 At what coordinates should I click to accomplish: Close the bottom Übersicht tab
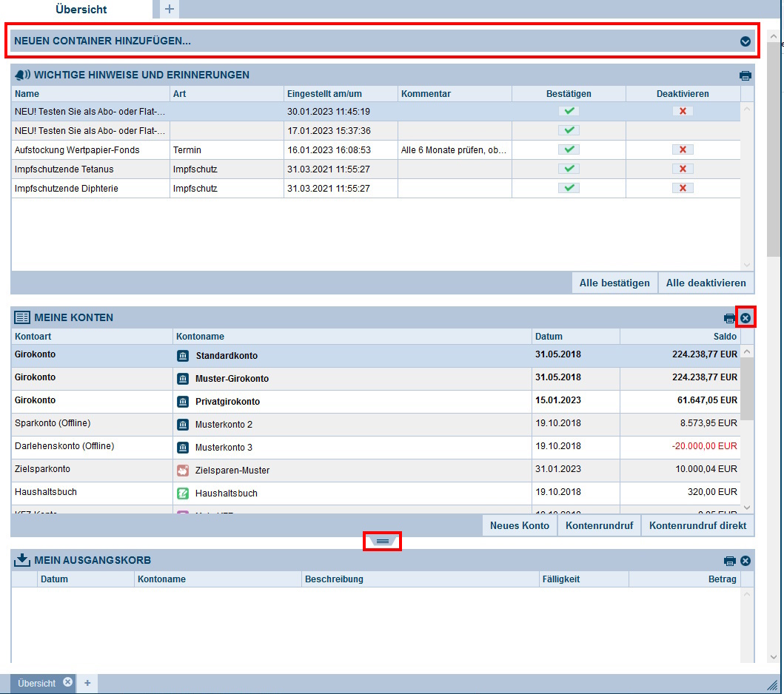pos(67,682)
